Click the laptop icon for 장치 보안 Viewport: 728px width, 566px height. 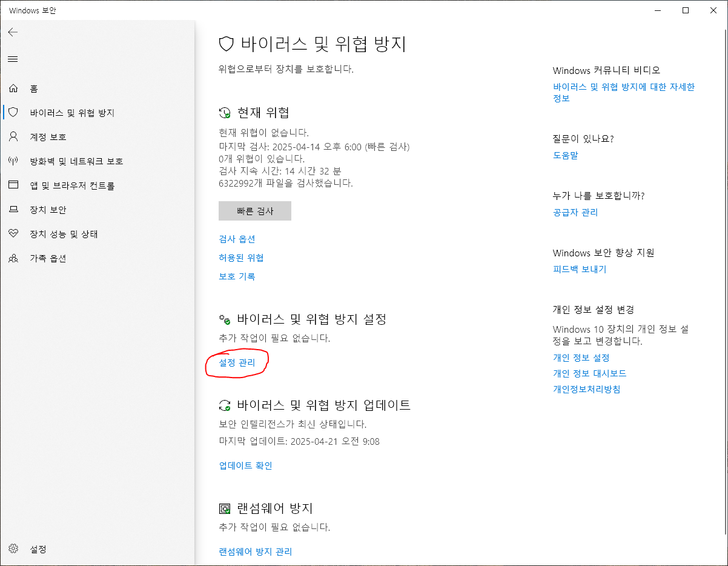pos(13,210)
